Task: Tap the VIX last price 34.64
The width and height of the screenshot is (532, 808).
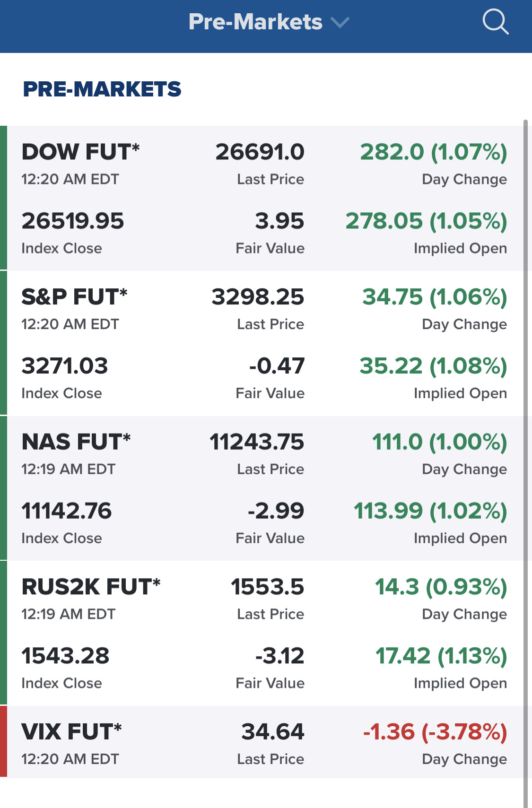Action: pos(272,732)
